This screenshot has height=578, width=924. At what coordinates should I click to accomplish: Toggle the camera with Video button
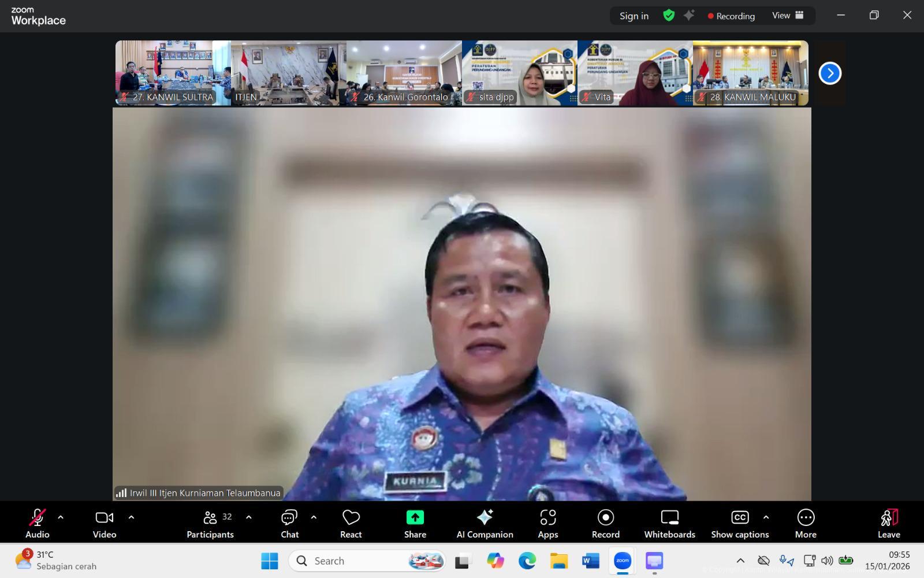[105, 524]
